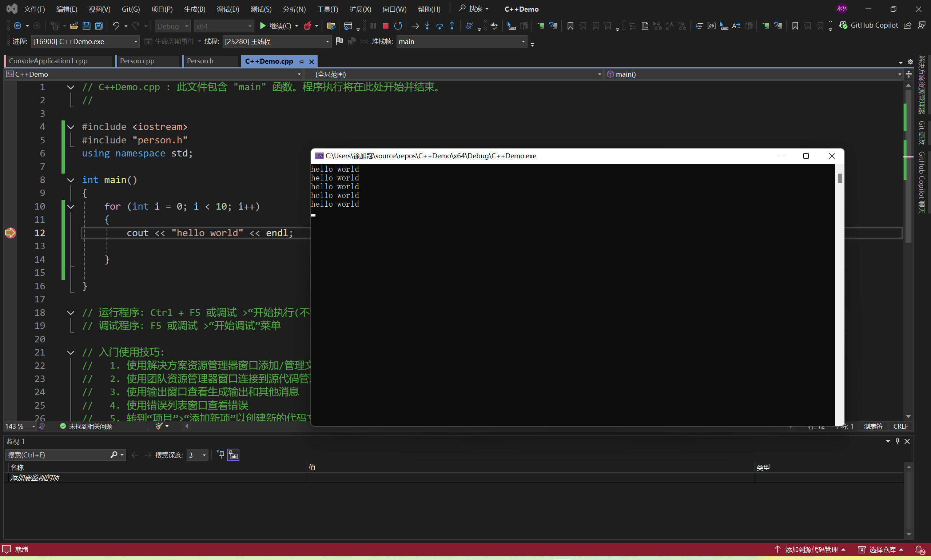Open the process dropdown [16900] C++Demo.exe

point(85,41)
